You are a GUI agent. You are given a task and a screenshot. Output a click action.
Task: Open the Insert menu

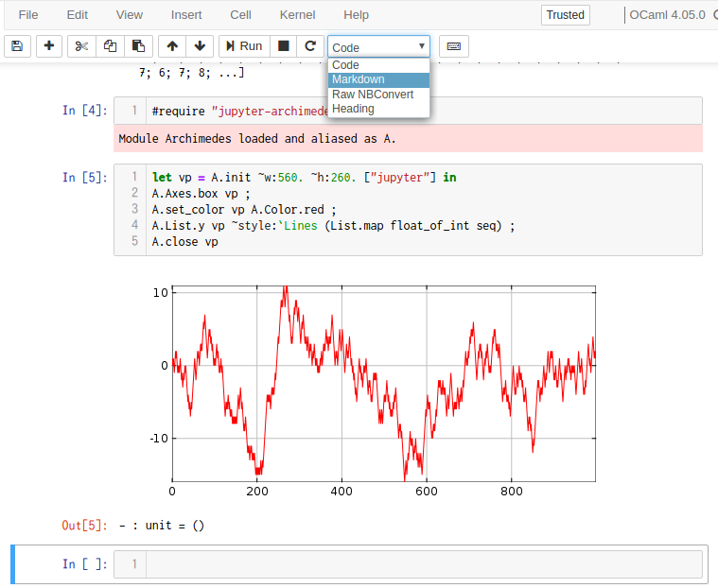[x=186, y=15]
